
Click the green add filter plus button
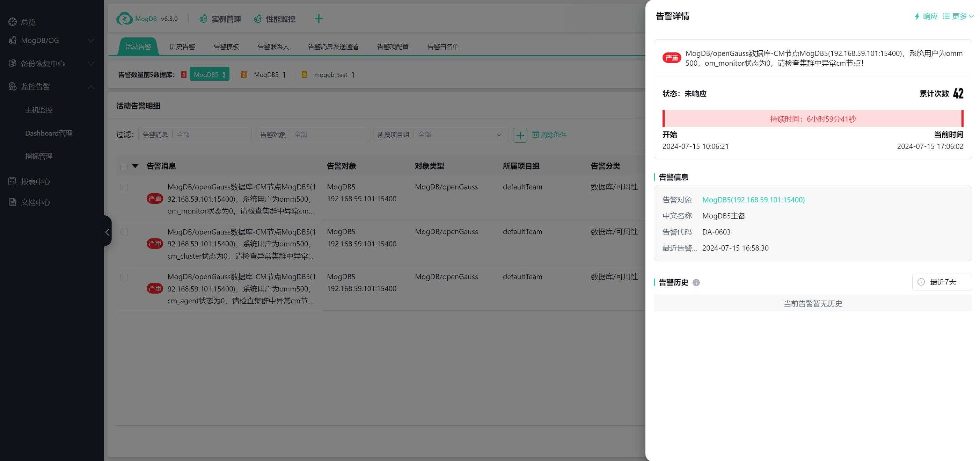click(x=520, y=135)
